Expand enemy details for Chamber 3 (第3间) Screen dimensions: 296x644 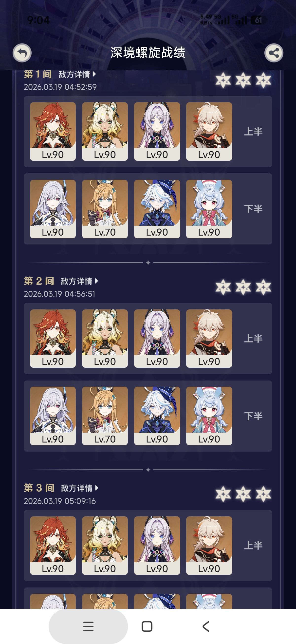(x=79, y=488)
